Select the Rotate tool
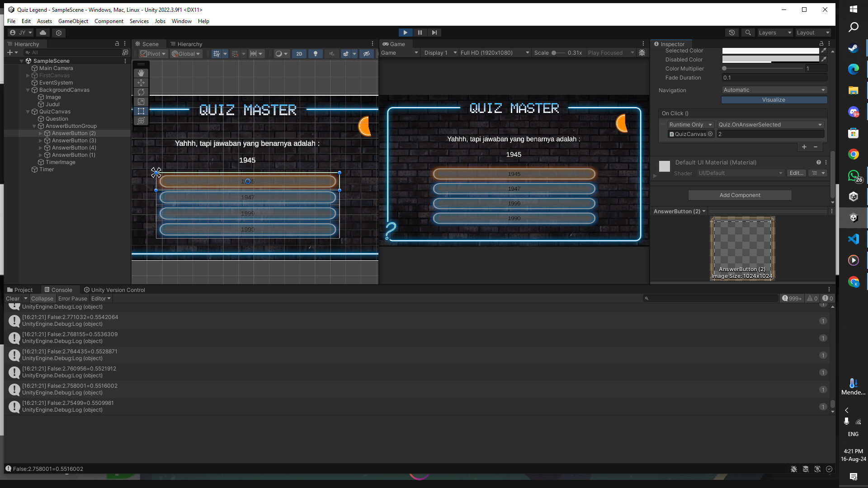868x488 pixels. tap(141, 92)
